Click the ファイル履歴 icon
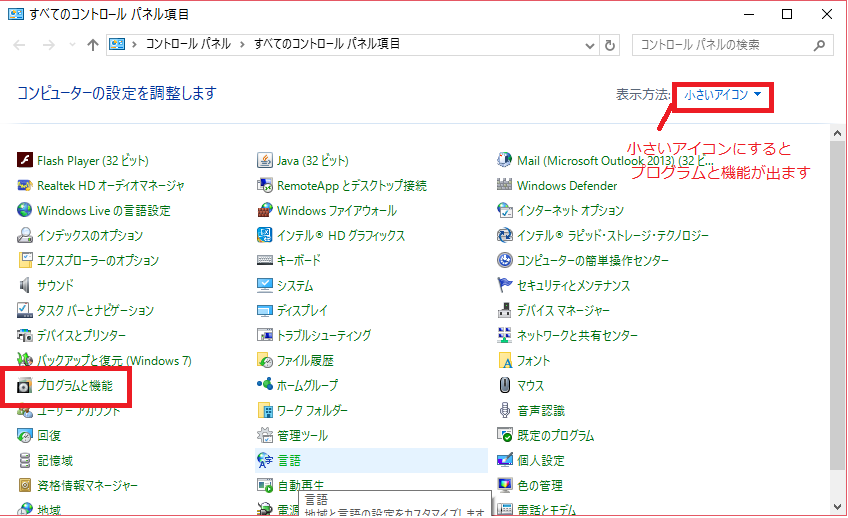Screen dimensions: 848x518 pos(265,360)
